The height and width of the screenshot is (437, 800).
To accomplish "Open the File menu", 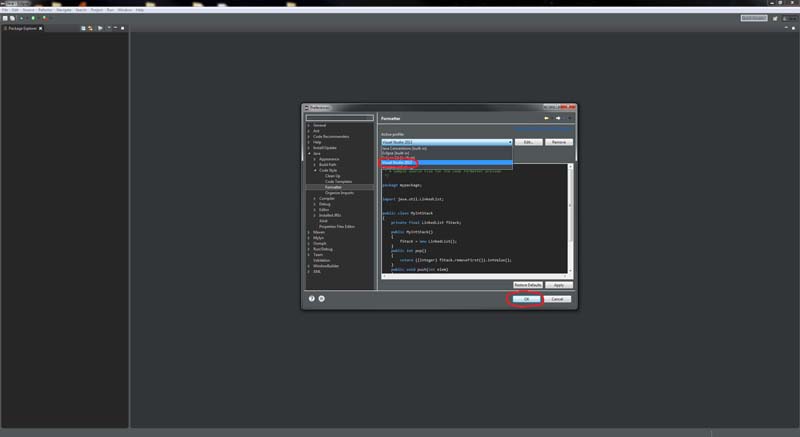I will pyautogui.click(x=5, y=10).
